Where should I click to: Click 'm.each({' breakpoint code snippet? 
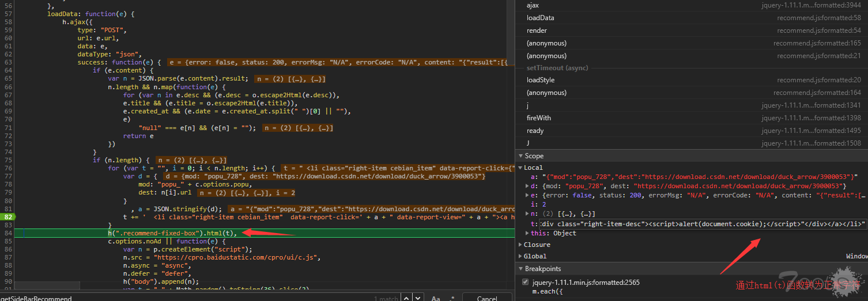pyautogui.click(x=547, y=292)
